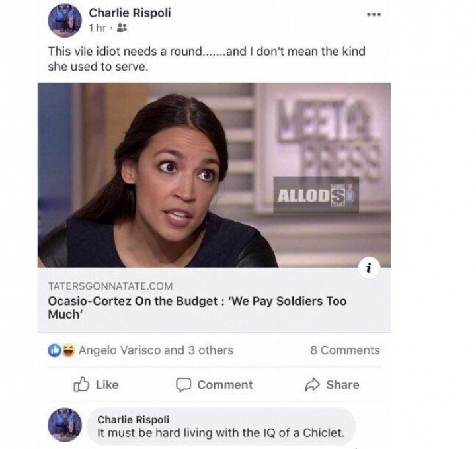The width and height of the screenshot is (476, 449).
Task: Open commenter's profile picture in comment
Action: point(65,425)
